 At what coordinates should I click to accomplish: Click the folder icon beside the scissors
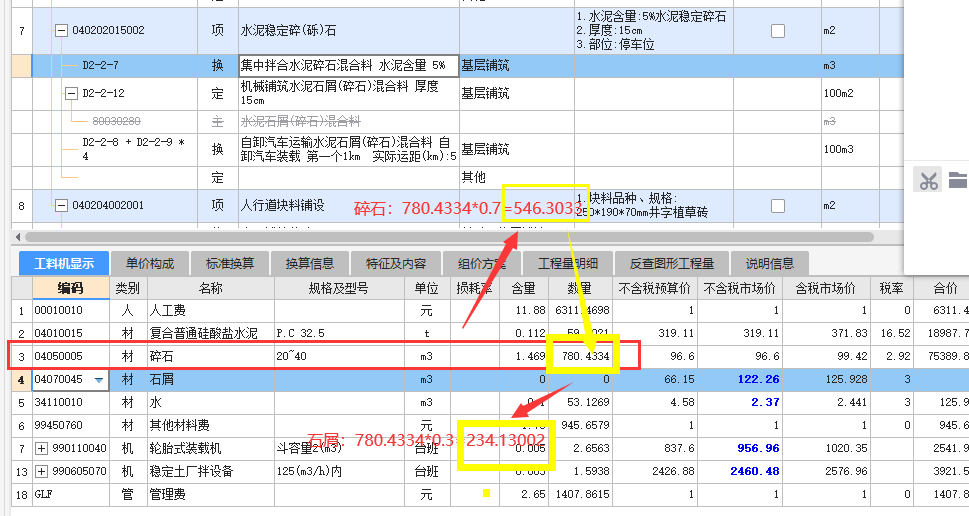[x=958, y=180]
